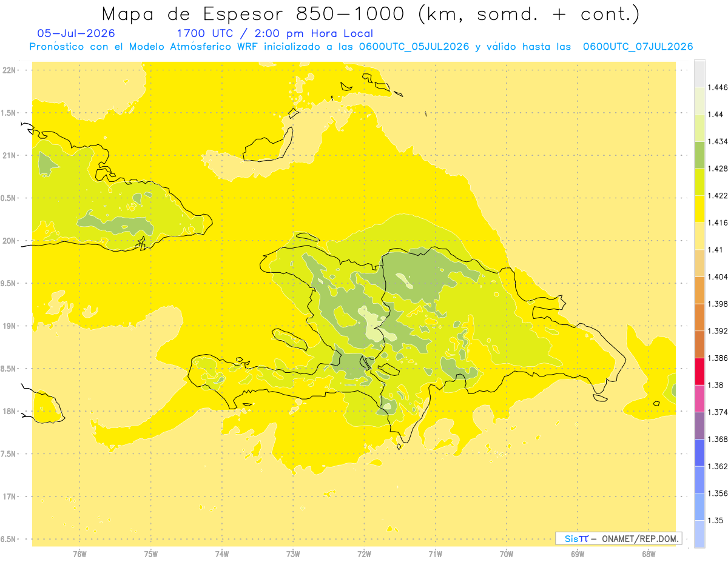The width and height of the screenshot is (728, 562).
Task: Click the legend value 1.41
Action: (x=716, y=250)
